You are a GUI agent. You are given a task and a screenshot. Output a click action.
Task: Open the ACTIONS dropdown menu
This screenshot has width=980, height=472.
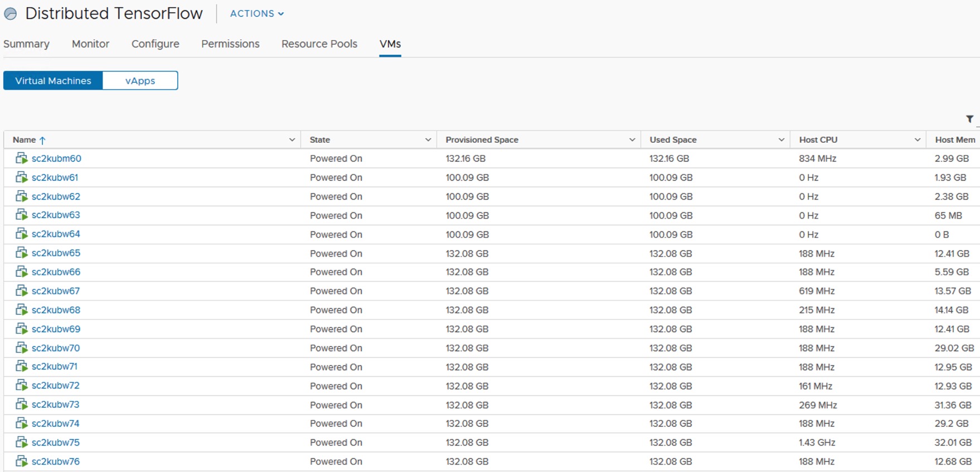click(x=256, y=13)
